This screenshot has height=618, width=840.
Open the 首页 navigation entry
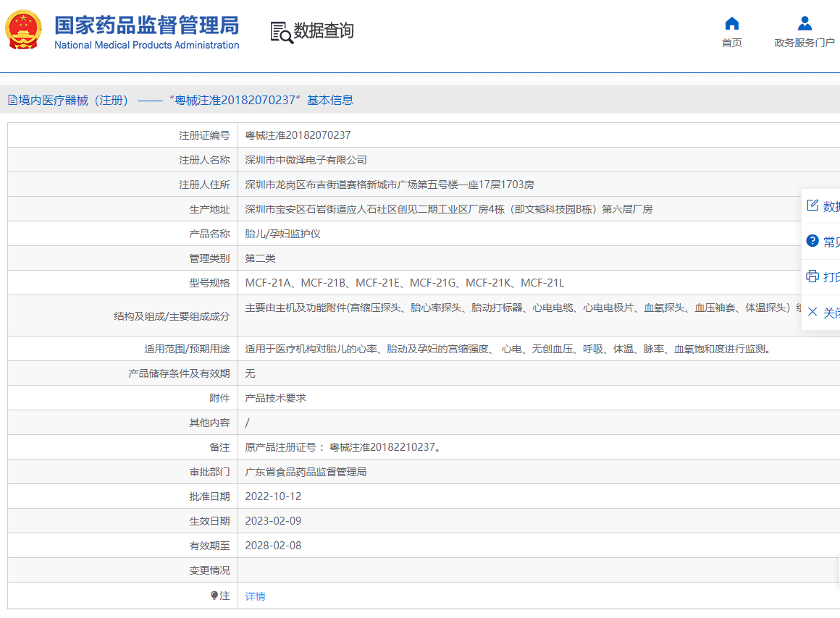click(x=731, y=42)
